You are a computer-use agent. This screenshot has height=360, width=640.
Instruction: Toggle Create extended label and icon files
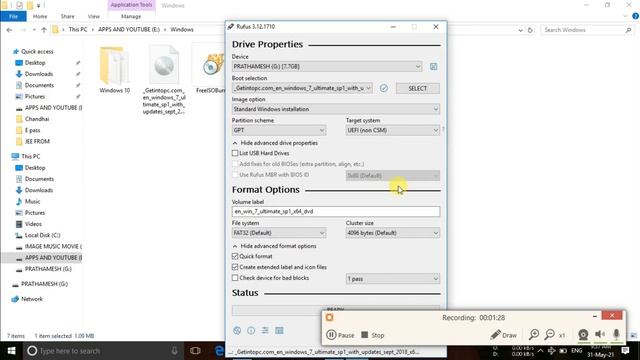coord(235,267)
